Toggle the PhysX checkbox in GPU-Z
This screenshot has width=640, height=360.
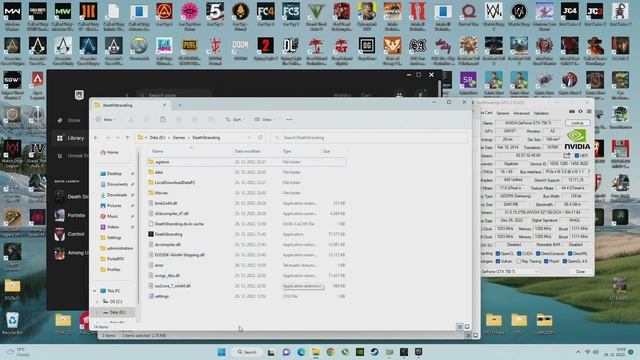coord(546,261)
